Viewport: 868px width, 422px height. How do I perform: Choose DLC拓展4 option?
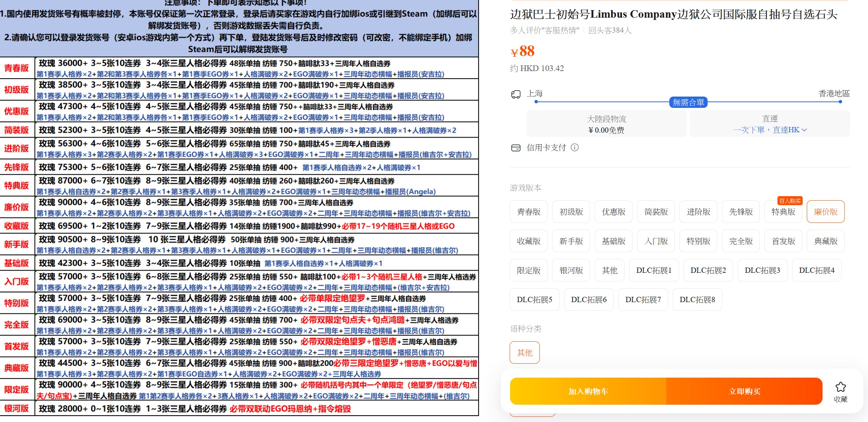pos(817,271)
